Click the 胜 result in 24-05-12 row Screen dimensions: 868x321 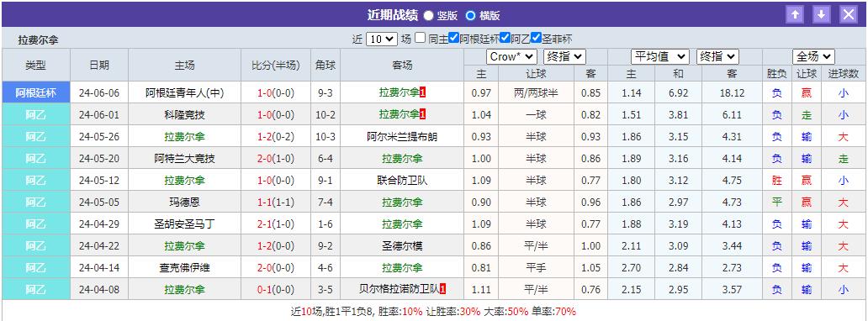coord(776,181)
